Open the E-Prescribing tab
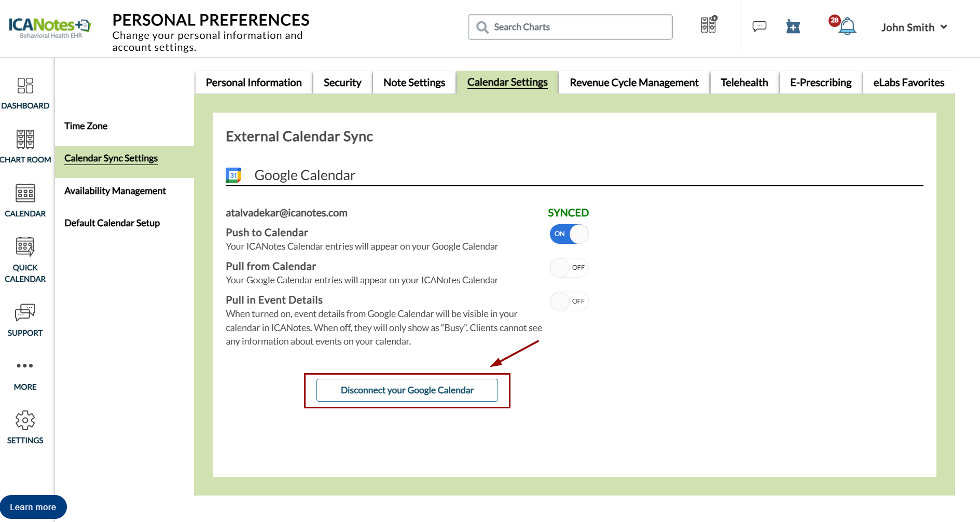Screen dimensions: 980x522 (821, 83)
